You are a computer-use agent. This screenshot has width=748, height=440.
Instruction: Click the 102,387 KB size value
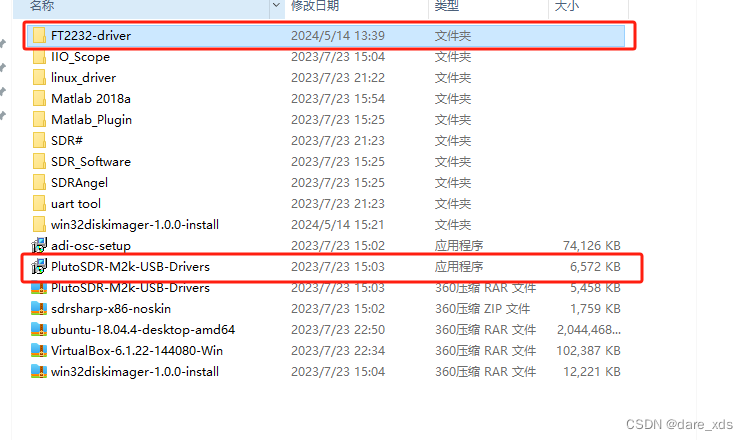click(x=588, y=351)
